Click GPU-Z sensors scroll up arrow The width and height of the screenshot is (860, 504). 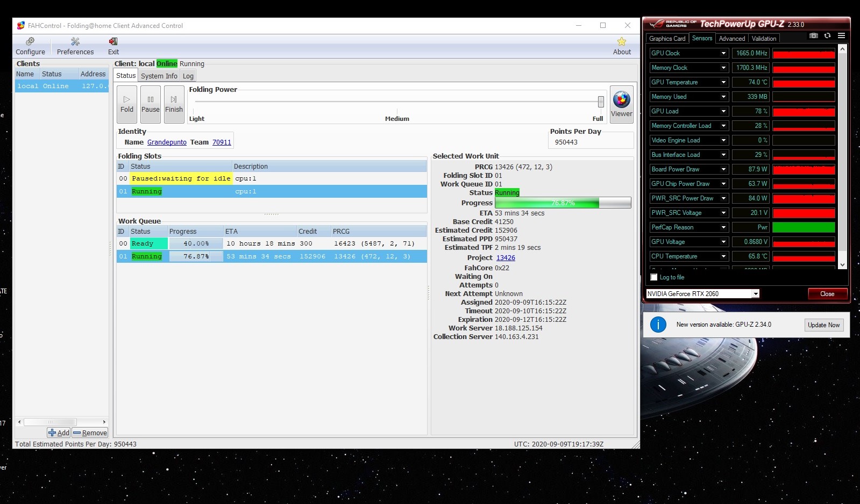pyautogui.click(x=843, y=49)
